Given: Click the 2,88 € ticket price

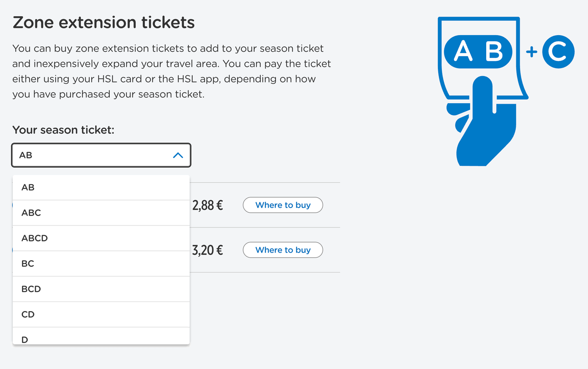Looking at the screenshot, I should click(x=208, y=205).
